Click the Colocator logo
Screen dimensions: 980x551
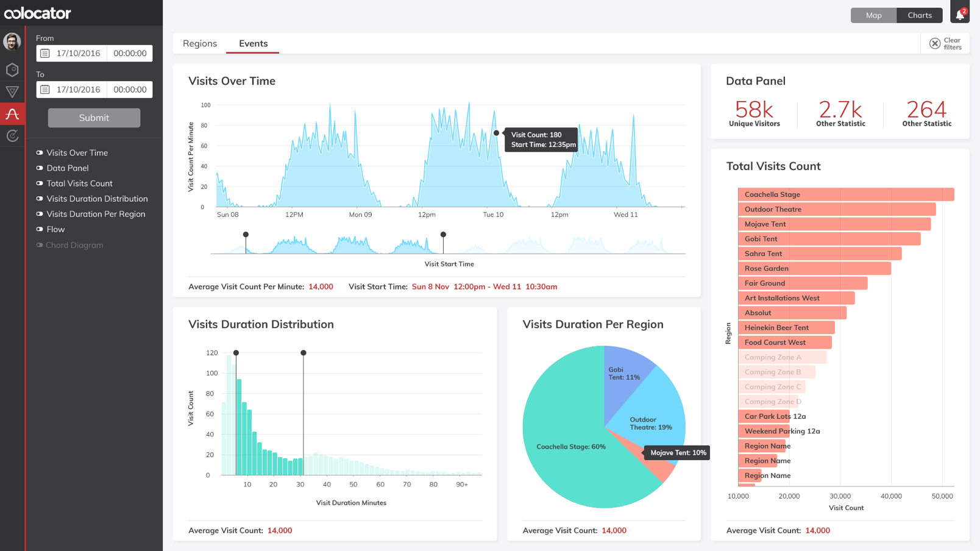[38, 13]
